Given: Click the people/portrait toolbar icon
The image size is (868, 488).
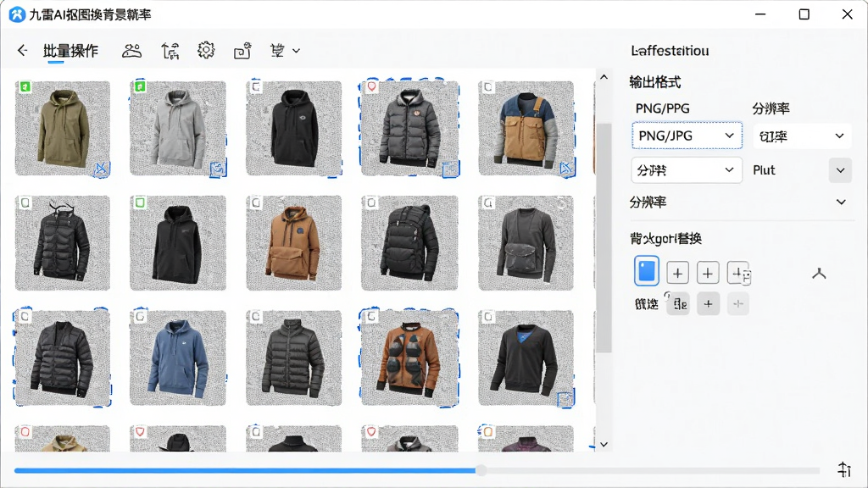Looking at the screenshot, I should pos(131,51).
